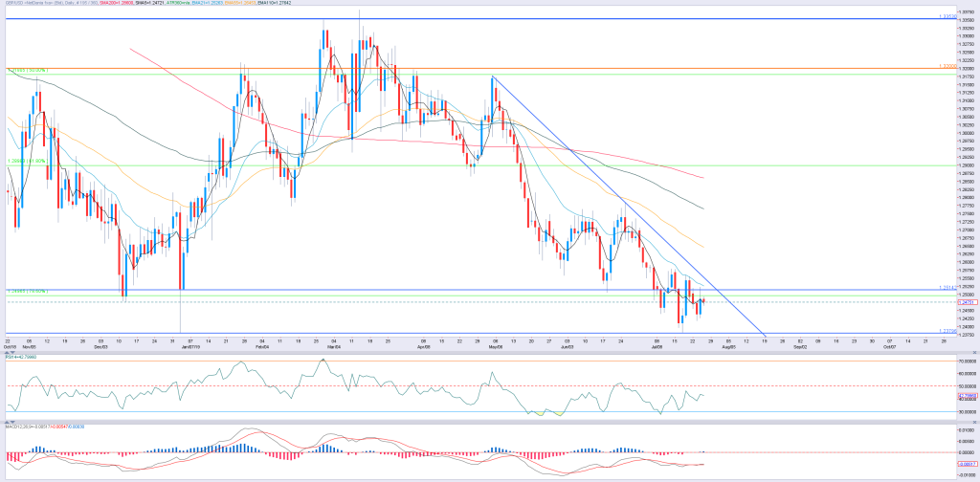Select the RSI current value tag

[x=966, y=396]
